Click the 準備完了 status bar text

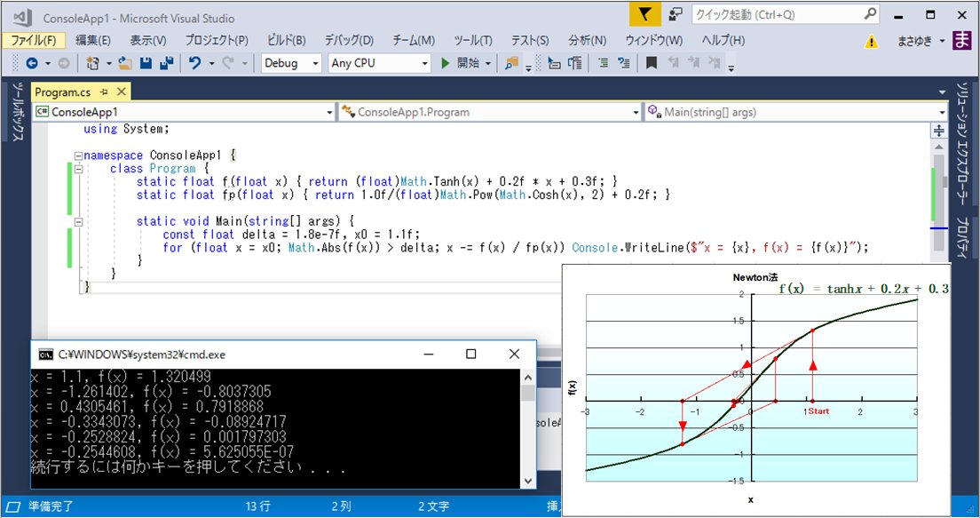point(51,506)
